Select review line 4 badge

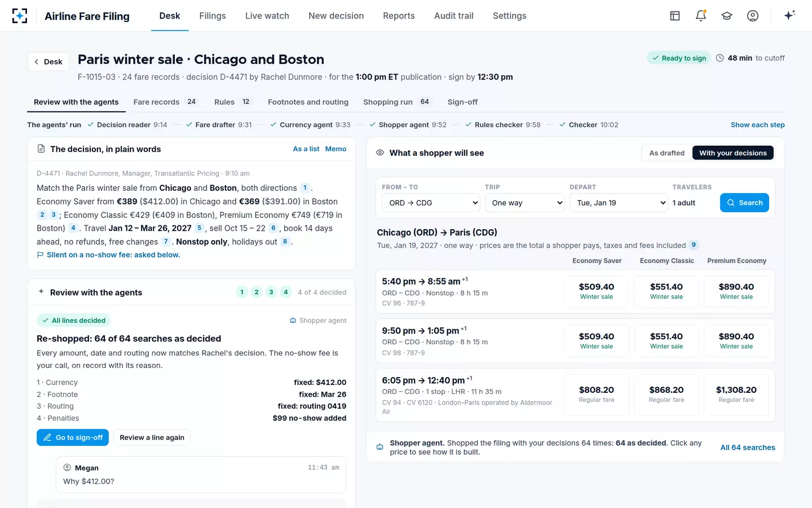(286, 292)
